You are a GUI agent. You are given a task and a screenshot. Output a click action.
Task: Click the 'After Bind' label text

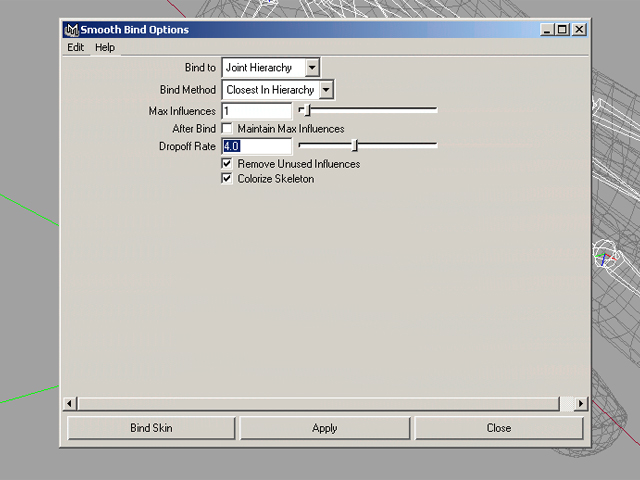194,129
